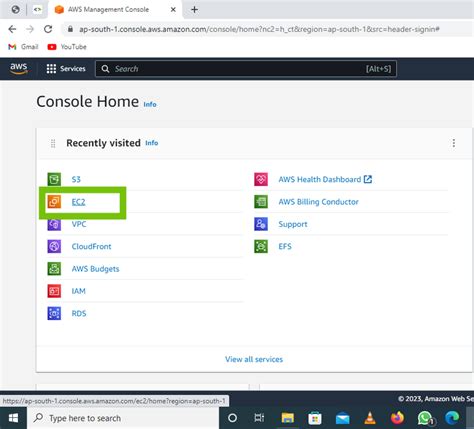This screenshot has height=429, width=474.
Task: Click the Support service icon
Action: point(261,224)
